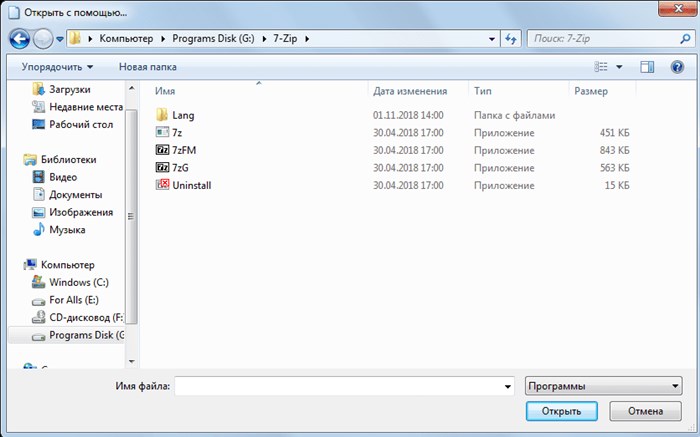This screenshot has height=437, width=700.
Task: Sort by the 'Тип' column header
Action: (x=483, y=91)
